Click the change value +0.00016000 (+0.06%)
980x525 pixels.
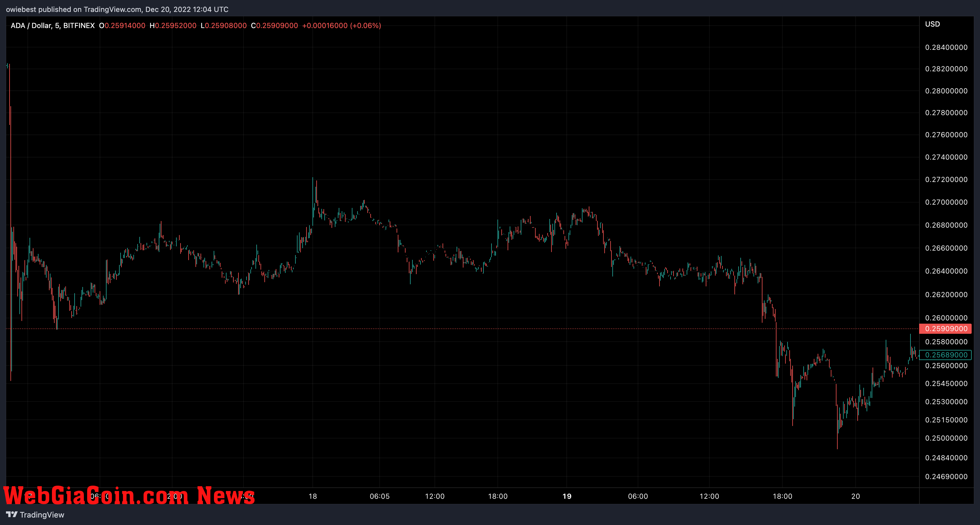coord(342,25)
